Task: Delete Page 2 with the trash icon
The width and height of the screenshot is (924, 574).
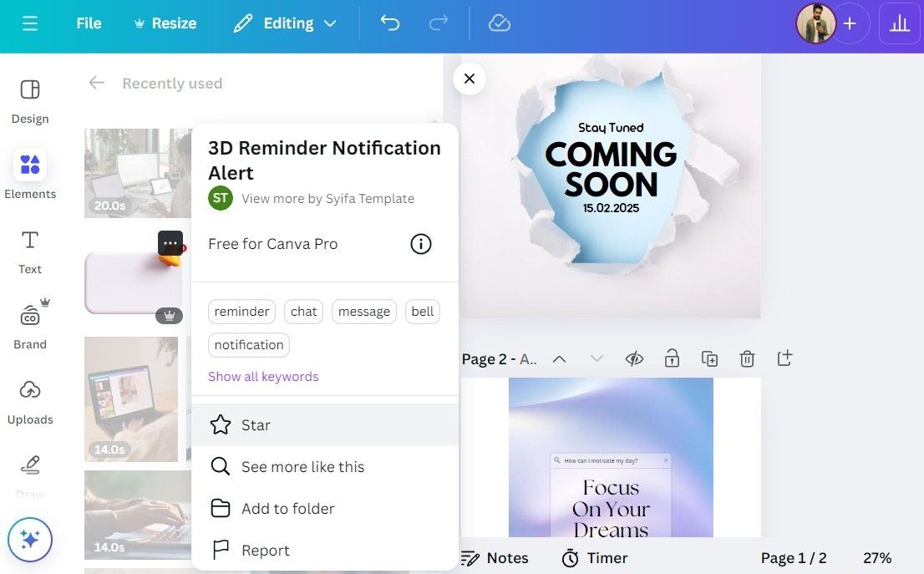Action: point(747,358)
